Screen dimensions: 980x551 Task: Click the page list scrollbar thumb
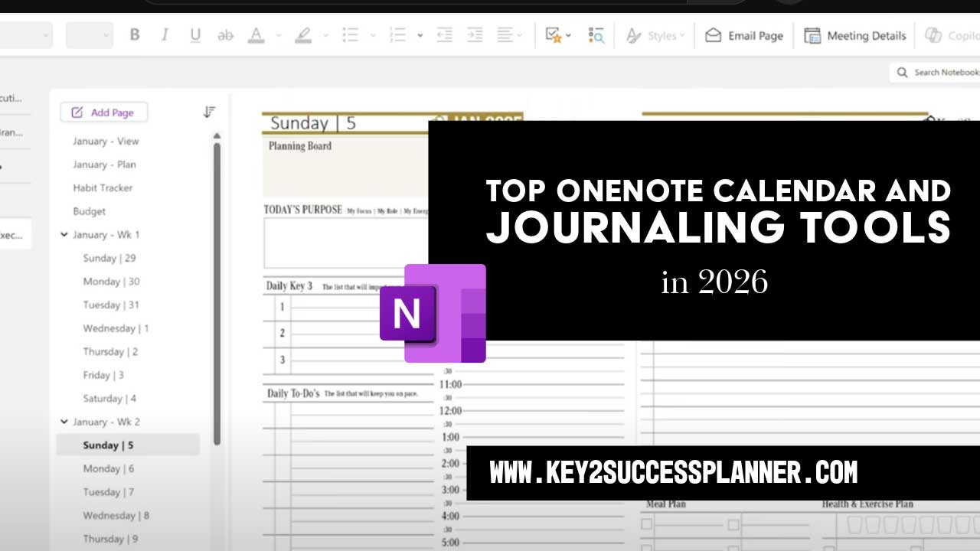[x=217, y=294]
